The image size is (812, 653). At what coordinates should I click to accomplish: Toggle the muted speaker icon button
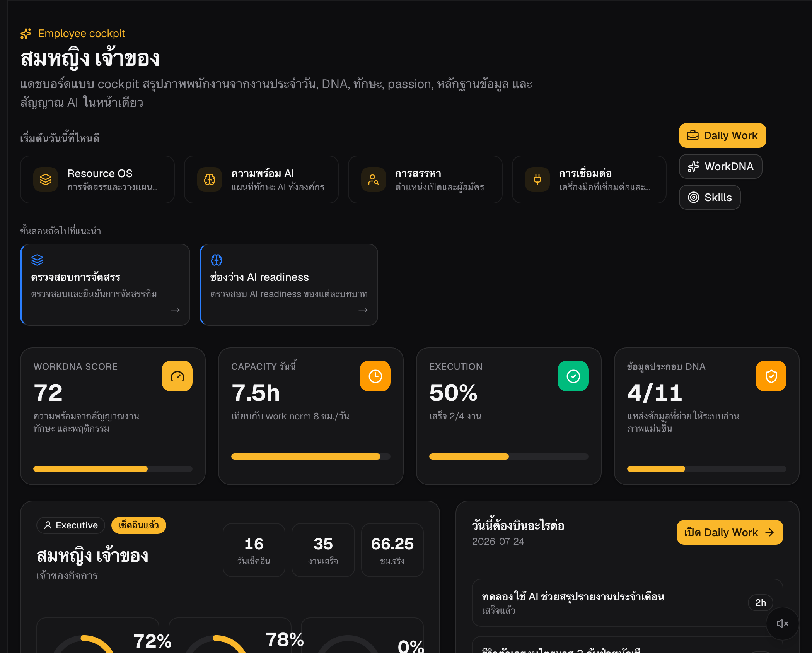[783, 624]
